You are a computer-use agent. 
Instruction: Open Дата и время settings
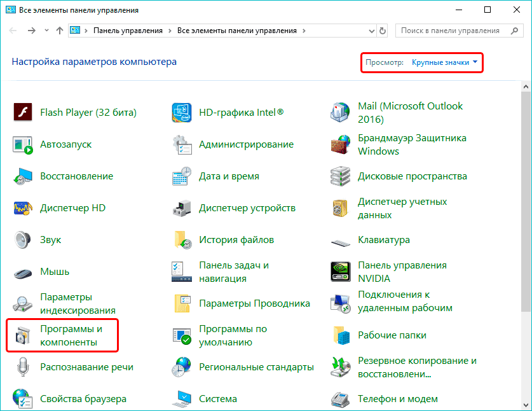tap(229, 176)
